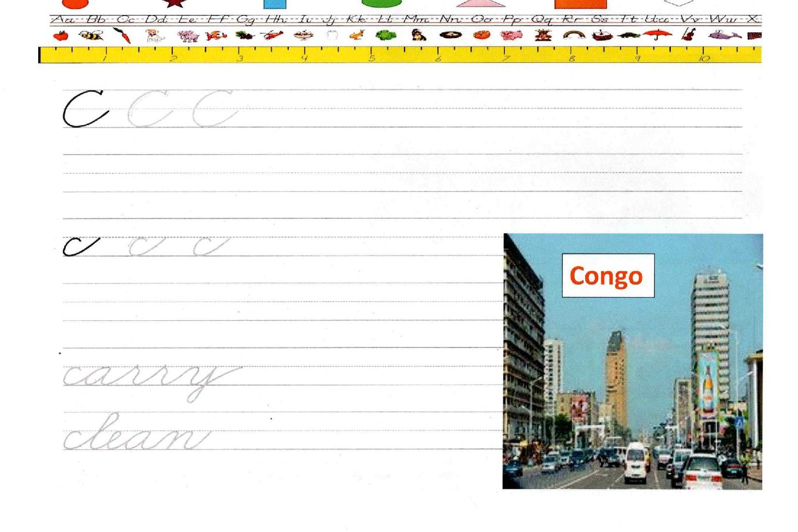Image resolution: width=798 pixels, height=532 pixels.
Task: Click the kangaroo picture under Kk
Action: pyautogui.click(x=357, y=35)
